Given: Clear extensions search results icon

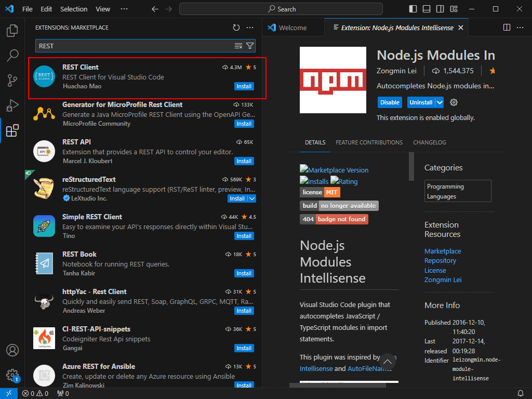Looking at the screenshot, I should [238, 46].
